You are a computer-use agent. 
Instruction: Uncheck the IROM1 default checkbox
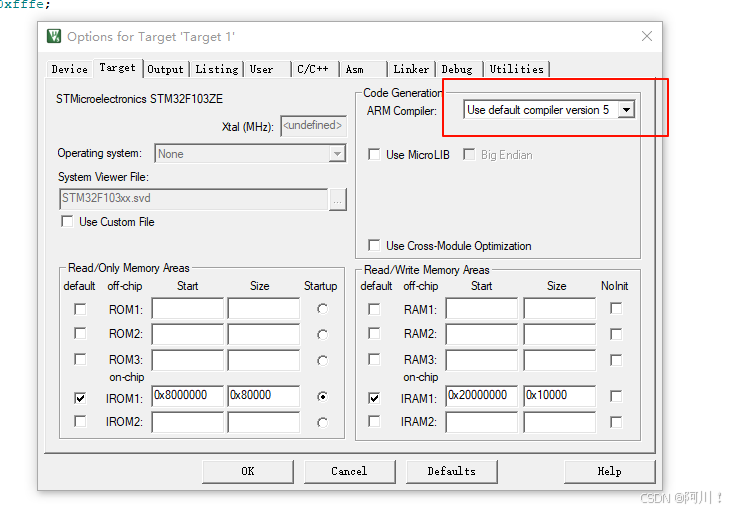pyautogui.click(x=80, y=398)
